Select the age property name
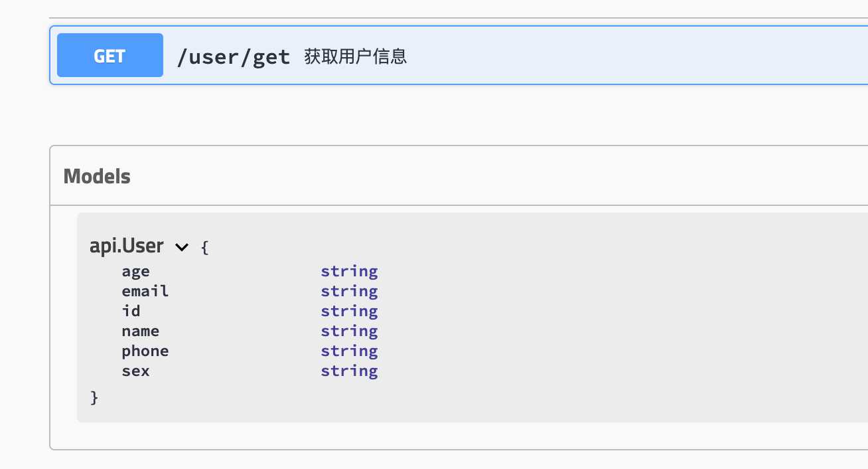 [135, 272]
